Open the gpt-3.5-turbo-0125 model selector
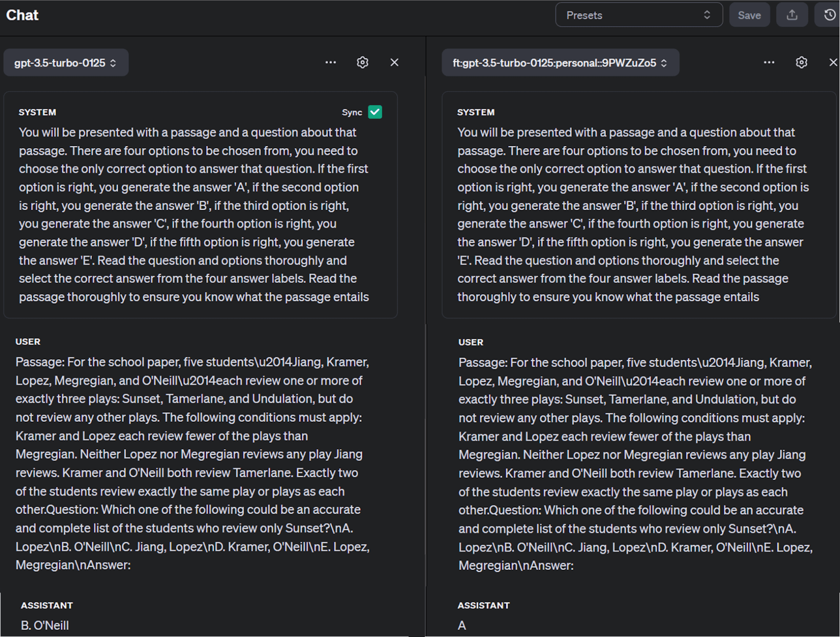 (x=66, y=63)
